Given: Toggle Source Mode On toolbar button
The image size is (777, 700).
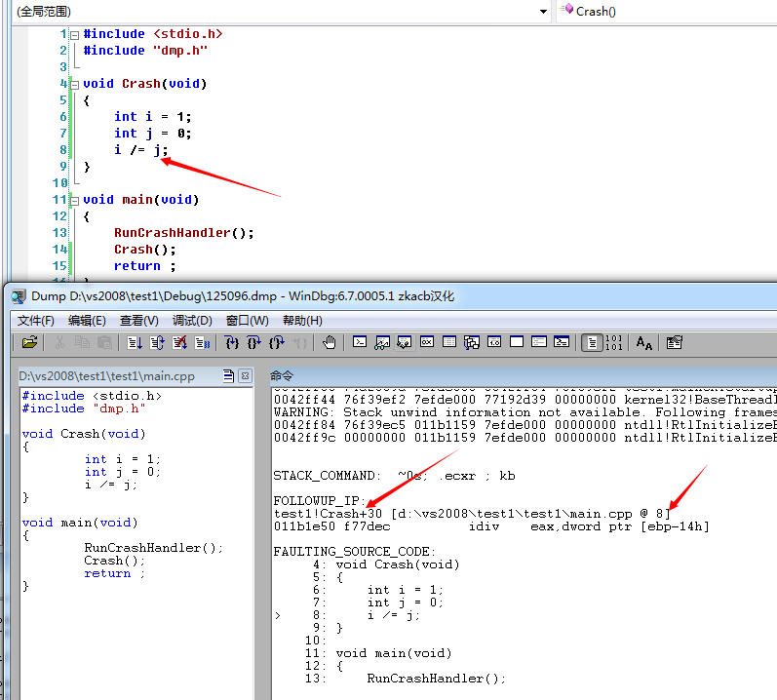Looking at the screenshot, I should 592,342.
